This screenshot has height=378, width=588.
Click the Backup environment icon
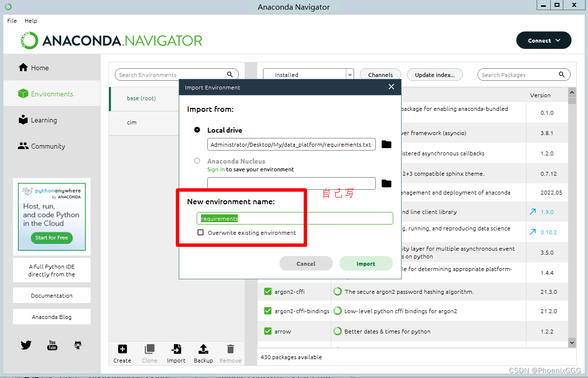click(x=203, y=349)
